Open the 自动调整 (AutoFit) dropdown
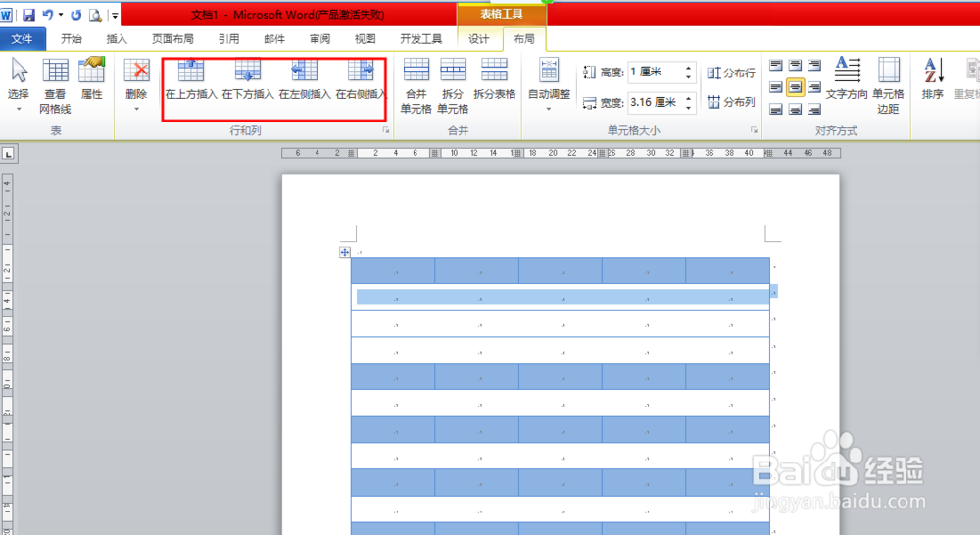 [549, 85]
